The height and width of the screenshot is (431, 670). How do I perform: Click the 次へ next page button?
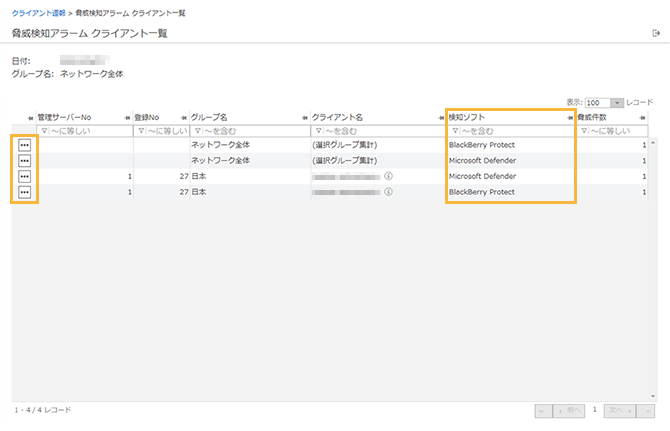click(x=617, y=410)
